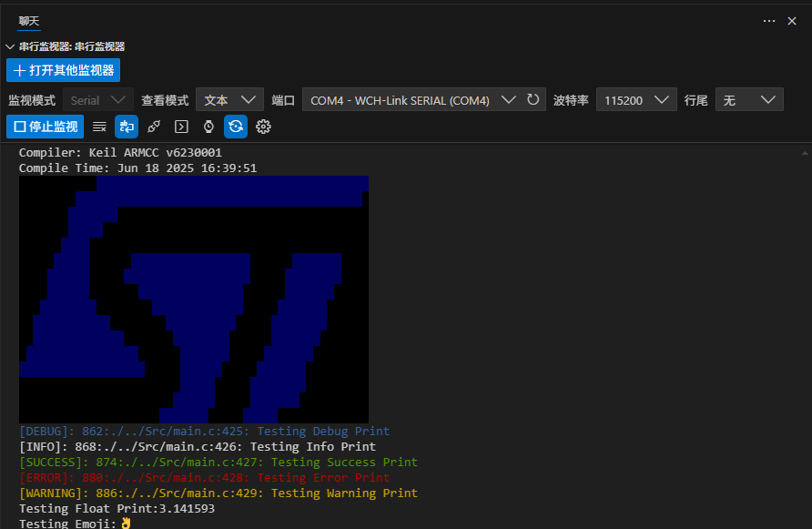Click the plug icon to reconnect the port

155,127
